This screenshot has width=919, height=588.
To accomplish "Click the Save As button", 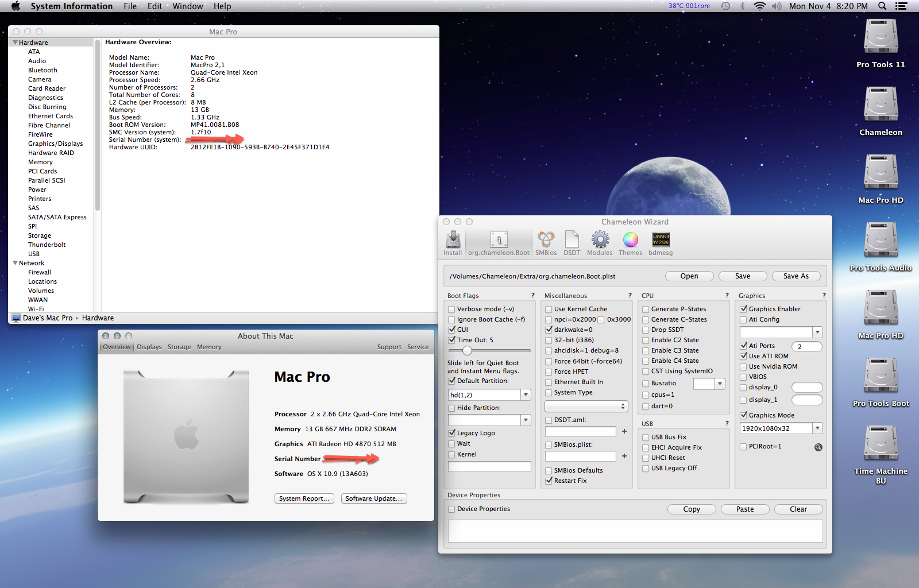I will click(796, 276).
